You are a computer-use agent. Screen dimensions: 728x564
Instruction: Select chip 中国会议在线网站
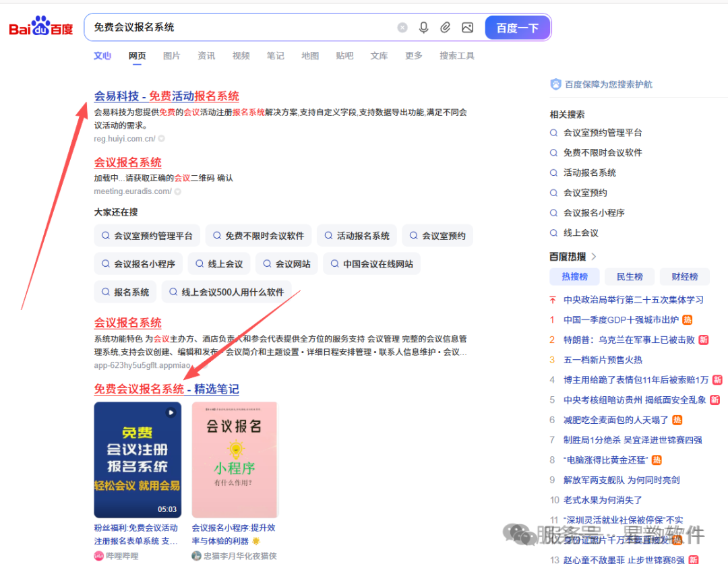(x=372, y=263)
